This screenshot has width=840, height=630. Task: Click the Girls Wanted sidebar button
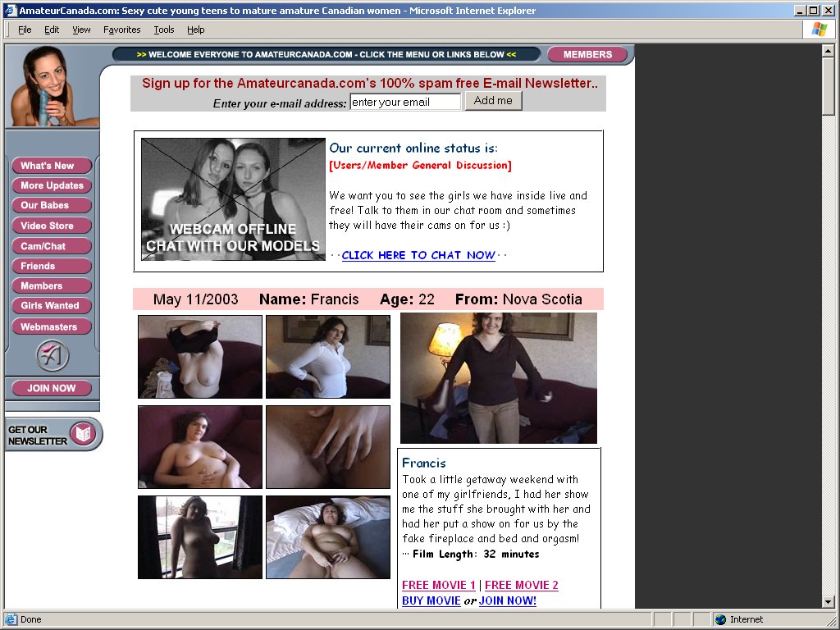coord(52,305)
